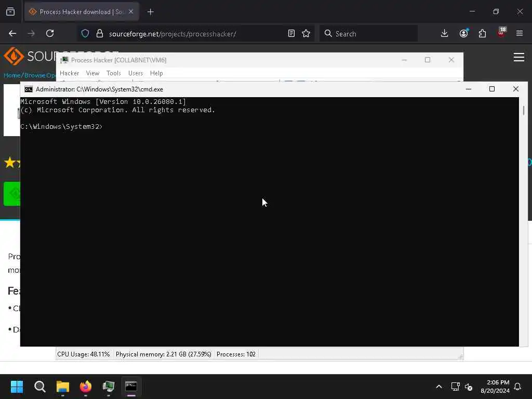The height and width of the screenshot is (399, 532).
Task: Open the notifications bell
Action: tap(518, 387)
